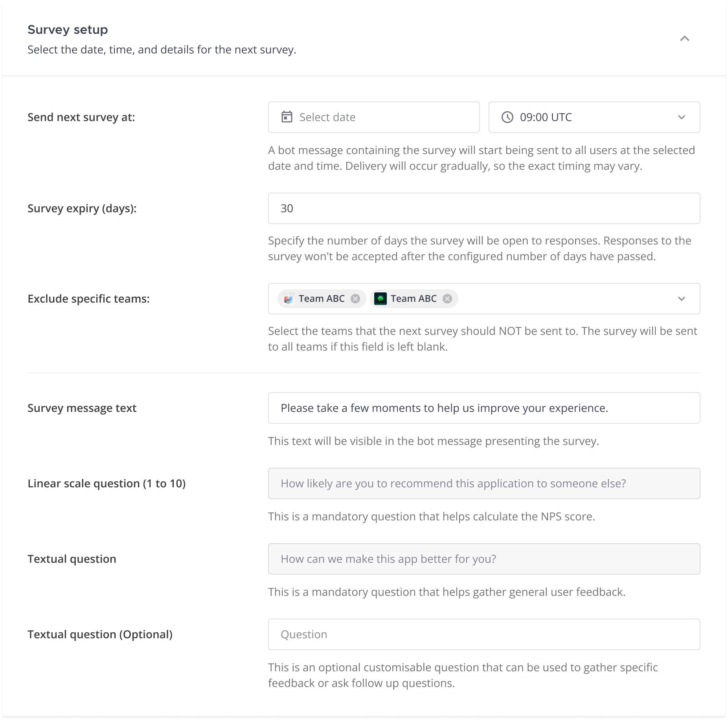Image resolution: width=728 pixels, height=720 pixels.
Task: Expand the survey time selection menu
Action: tap(682, 117)
